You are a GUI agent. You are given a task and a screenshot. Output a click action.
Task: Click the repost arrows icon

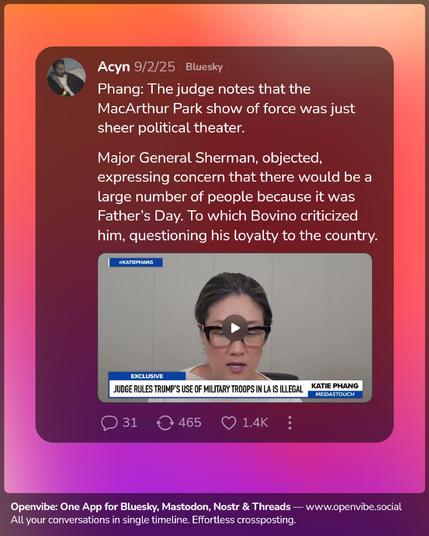click(x=165, y=423)
